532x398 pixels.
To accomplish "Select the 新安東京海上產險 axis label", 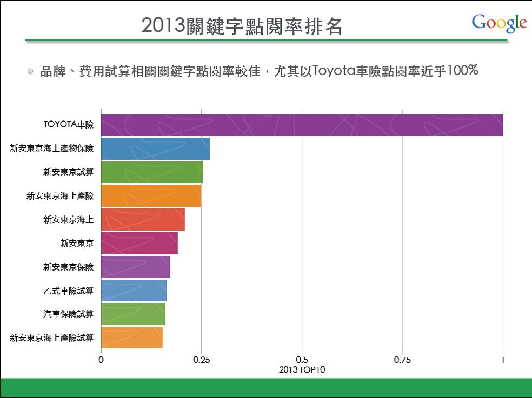I will (x=60, y=195).
